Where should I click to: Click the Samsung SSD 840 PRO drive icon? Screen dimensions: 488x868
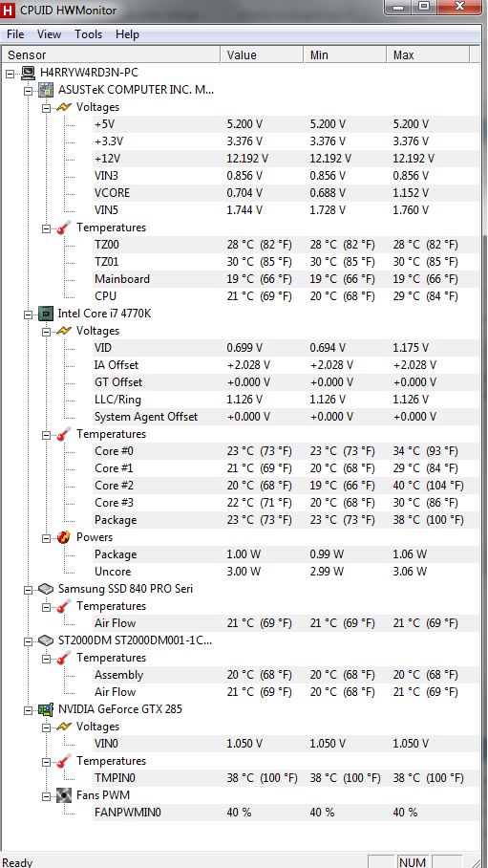pyautogui.click(x=46, y=589)
